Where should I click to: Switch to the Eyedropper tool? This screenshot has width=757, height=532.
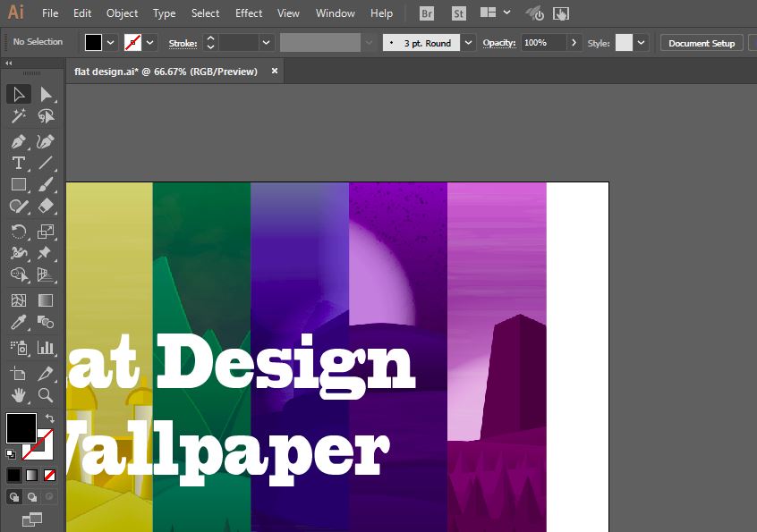coord(18,320)
